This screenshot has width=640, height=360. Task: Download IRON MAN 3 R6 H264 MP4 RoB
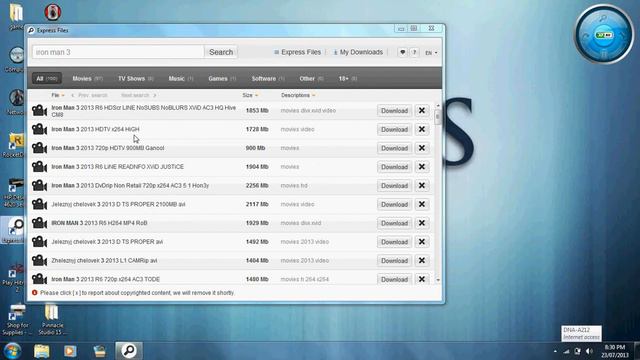394,223
